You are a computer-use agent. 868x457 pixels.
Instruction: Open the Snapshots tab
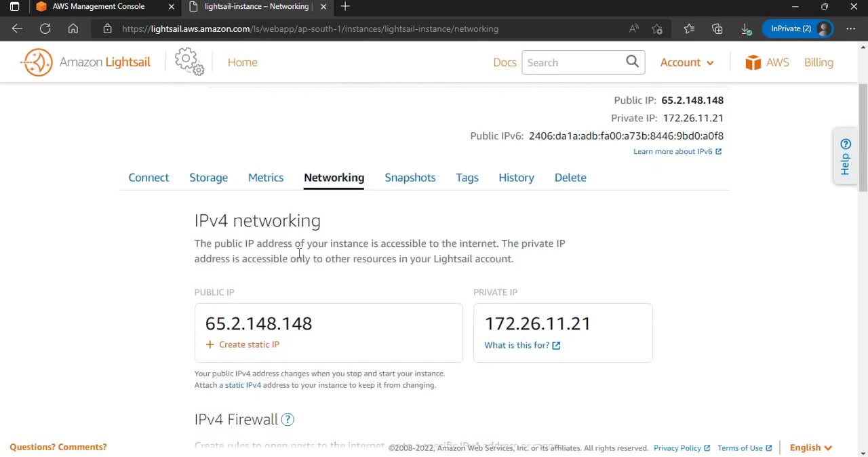click(x=410, y=178)
